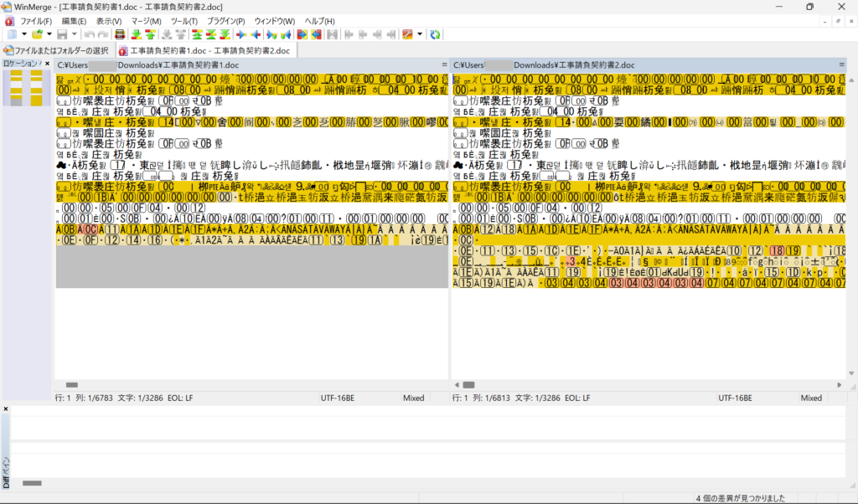Click the right pane horizontal scrollbar thumb
858x504 pixels.
[x=468, y=384]
